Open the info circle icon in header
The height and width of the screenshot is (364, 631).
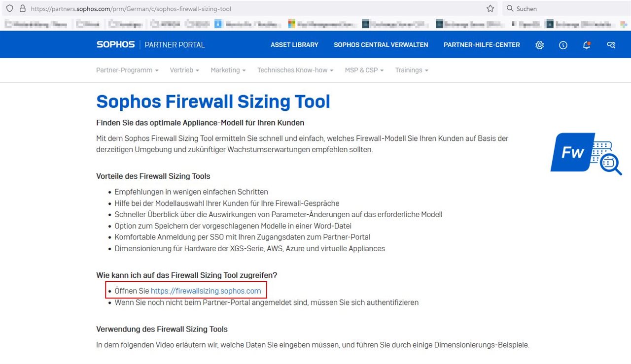point(563,45)
